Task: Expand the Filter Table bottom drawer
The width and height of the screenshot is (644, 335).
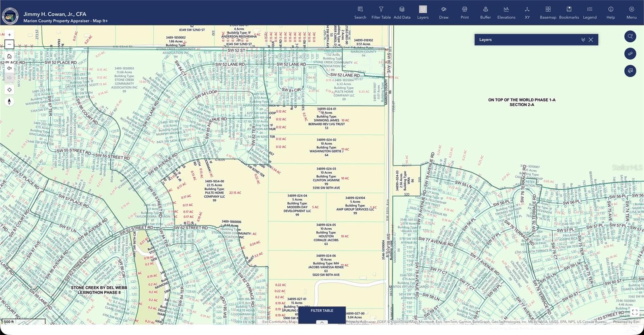Action: click(x=322, y=322)
